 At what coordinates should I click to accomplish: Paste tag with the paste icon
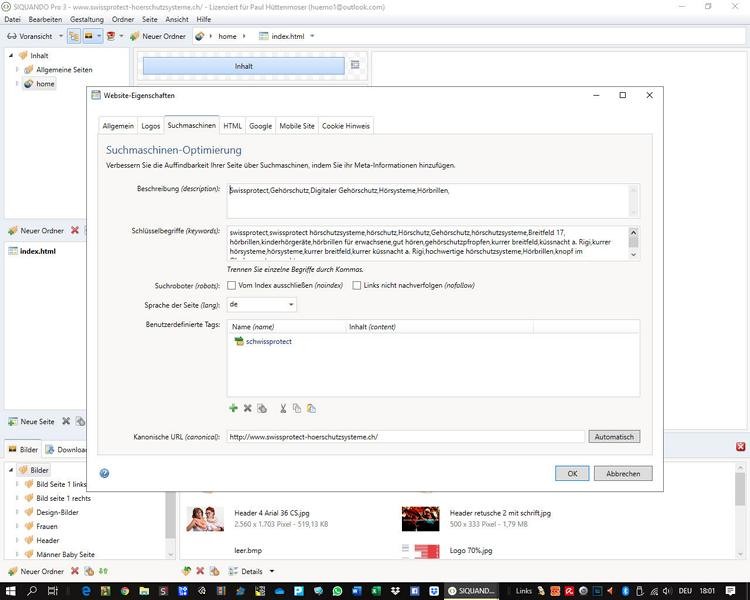point(311,408)
